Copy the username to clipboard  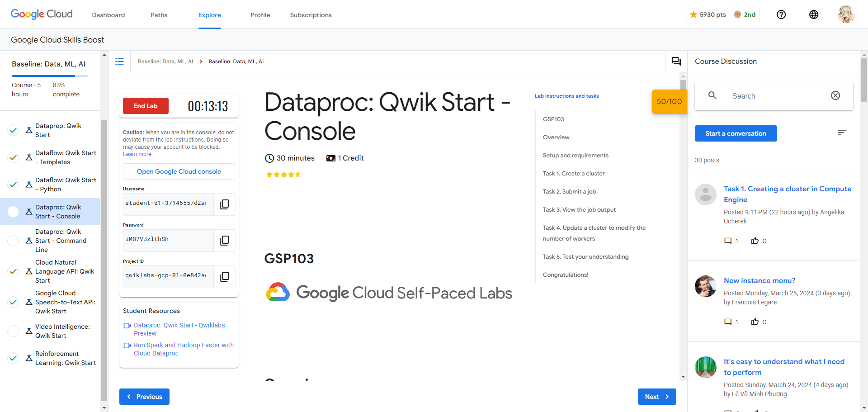click(x=225, y=204)
